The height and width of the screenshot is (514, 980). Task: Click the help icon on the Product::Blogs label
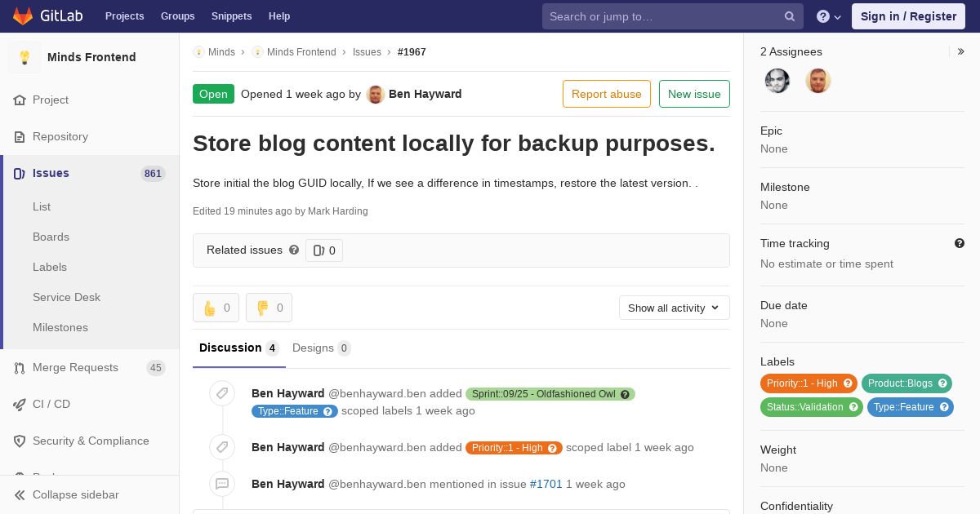942,383
